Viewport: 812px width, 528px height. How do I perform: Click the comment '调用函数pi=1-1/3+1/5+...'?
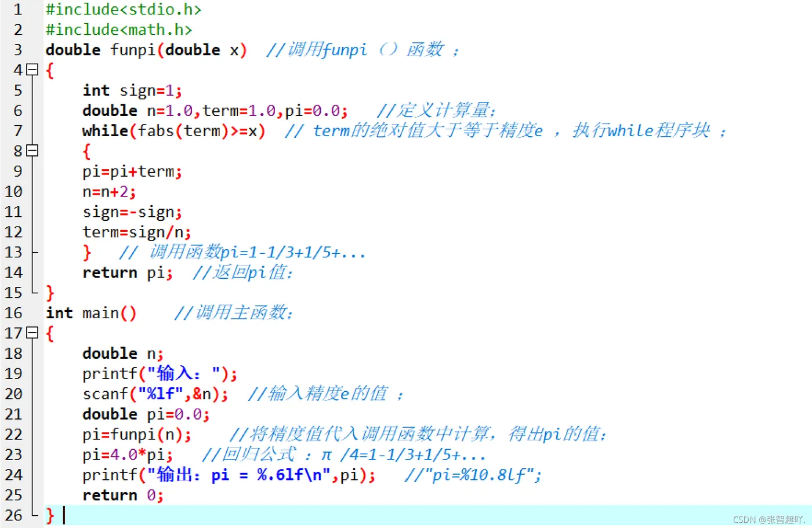click(x=242, y=252)
